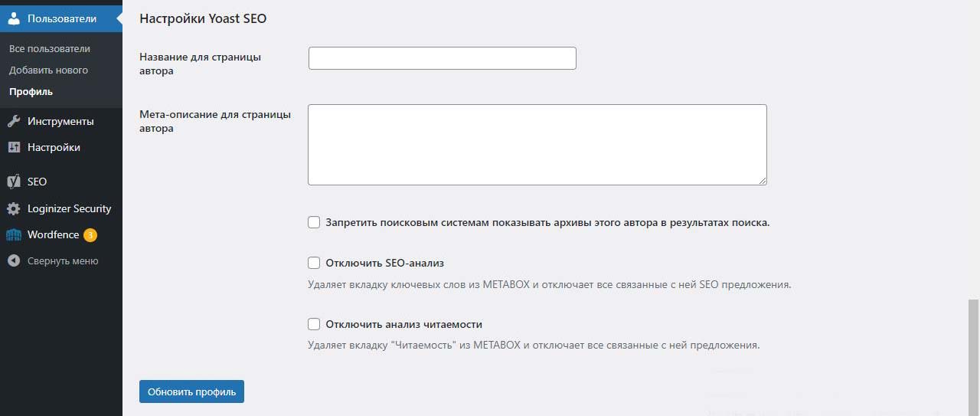Click the Tools wrench icon
Image resolution: width=980 pixels, height=416 pixels.
(x=14, y=121)
